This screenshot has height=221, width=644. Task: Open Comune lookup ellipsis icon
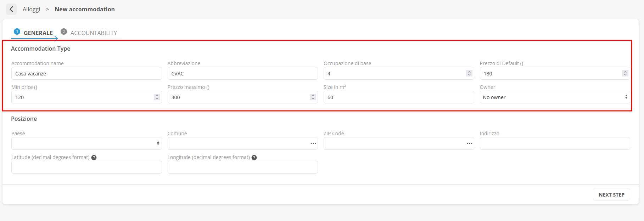(313, 143)
